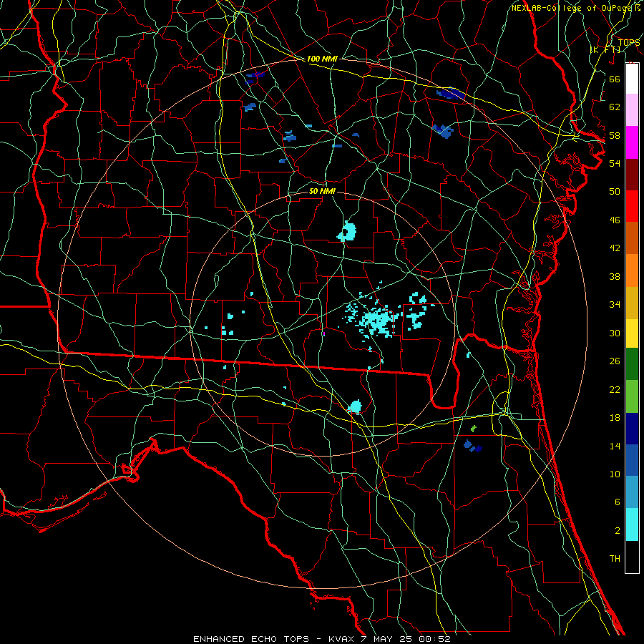The image size is (644, 644).
Task: Click the 6 legend value
Action: point(617,502)
